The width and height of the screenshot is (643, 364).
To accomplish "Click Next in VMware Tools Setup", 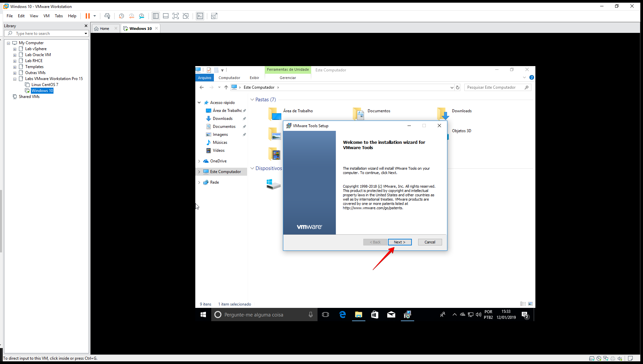I will 400,242.
